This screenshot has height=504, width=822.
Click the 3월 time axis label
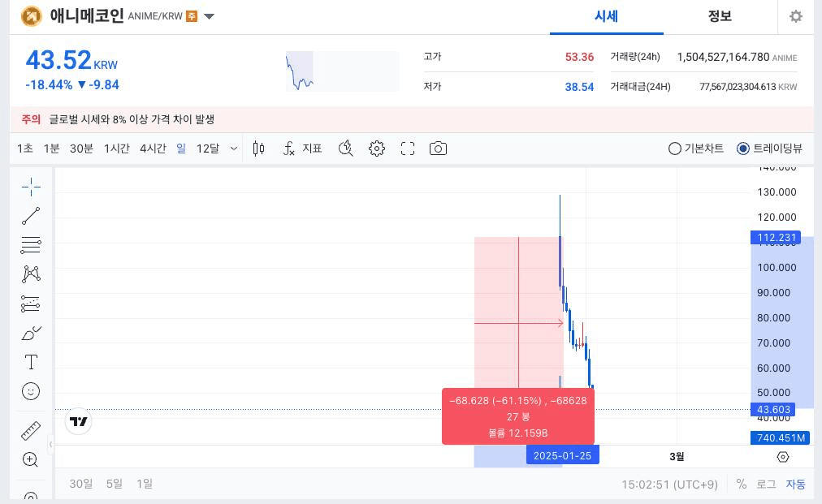pyautogui.click(x=677, y=456)
